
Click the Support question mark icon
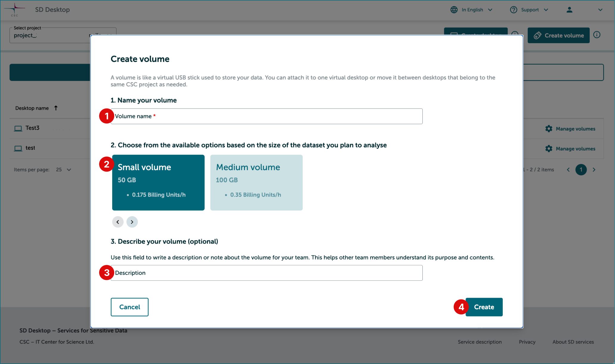coord(513,10)
